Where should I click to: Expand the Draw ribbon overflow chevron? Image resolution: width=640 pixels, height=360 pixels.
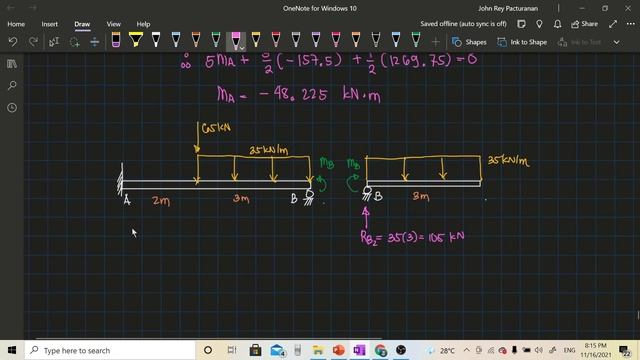click(616, 42)
